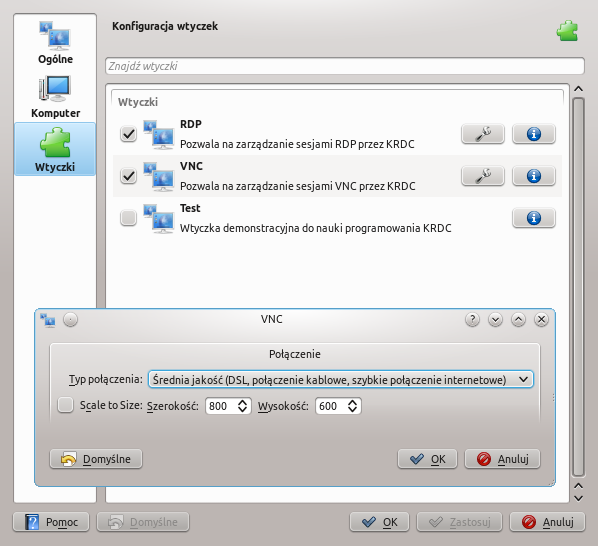Uncheck the RDP plugin checkbox
598x546 pixels.
click(x=128, y=134)
